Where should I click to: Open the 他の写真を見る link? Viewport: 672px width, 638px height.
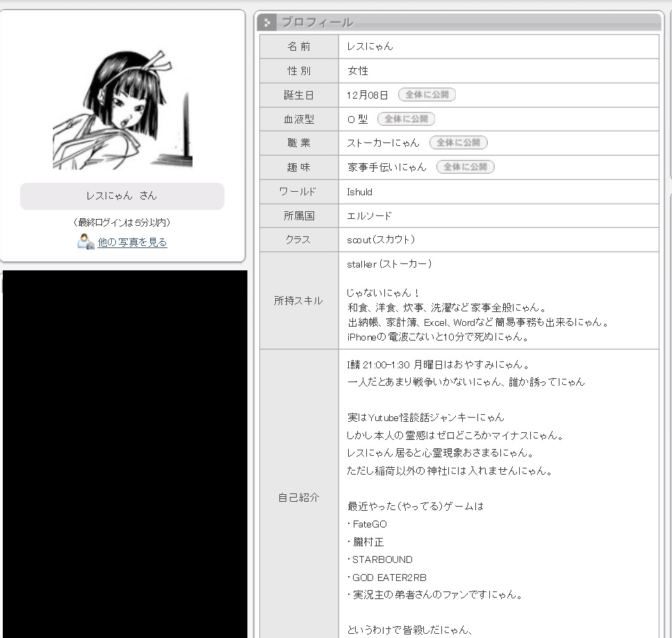(132, 243)
